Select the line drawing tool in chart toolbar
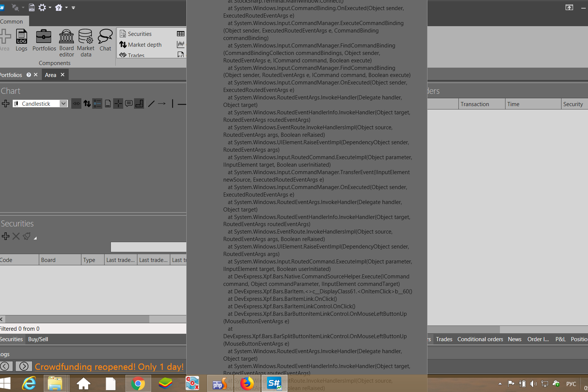This screenshot has height=392, width=588. (151, 104)
